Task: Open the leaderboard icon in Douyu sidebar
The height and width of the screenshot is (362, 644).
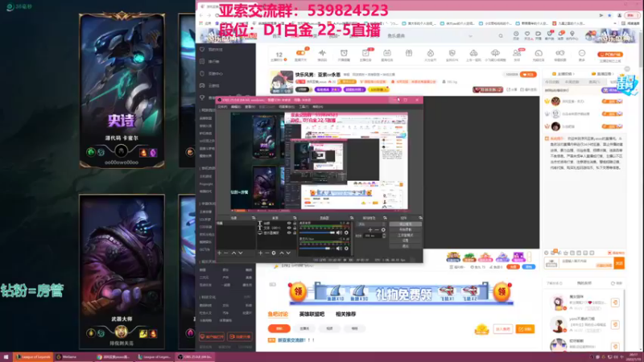Action: [x=202, y=61]
